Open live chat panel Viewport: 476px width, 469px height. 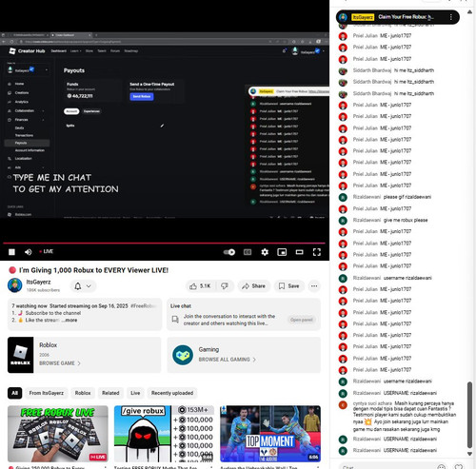(x=302, y=320)
